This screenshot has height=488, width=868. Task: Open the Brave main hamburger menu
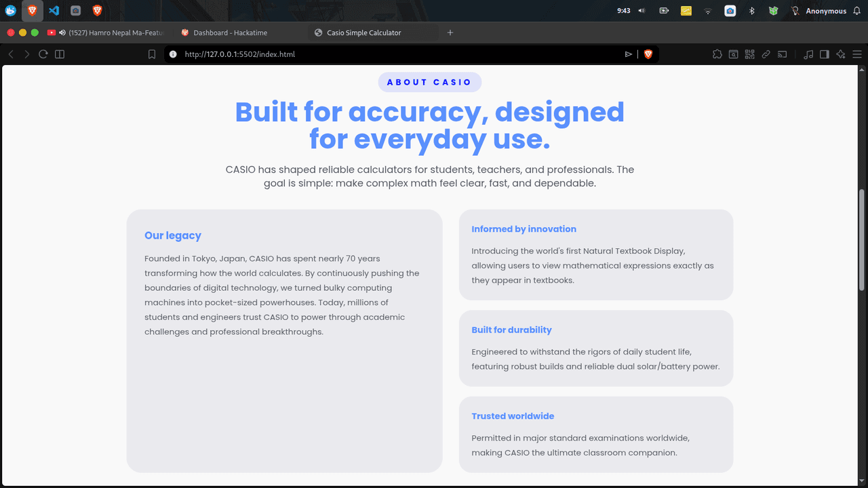[x=857, y=54]
